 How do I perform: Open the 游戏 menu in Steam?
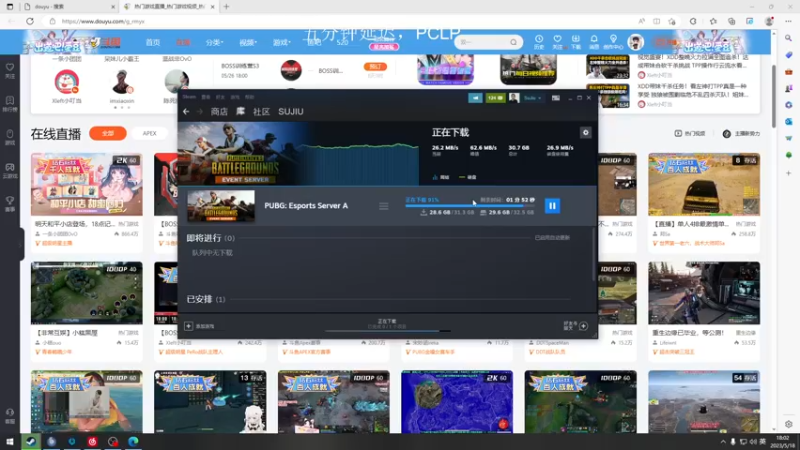point(235,97)
